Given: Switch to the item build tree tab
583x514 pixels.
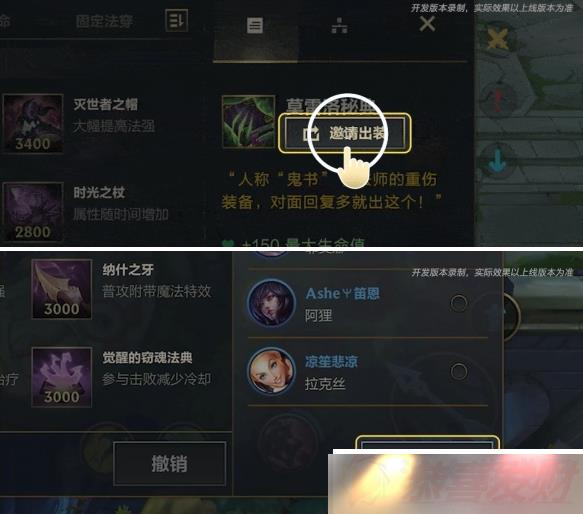Looking at the screenshot, I should 339,25.
